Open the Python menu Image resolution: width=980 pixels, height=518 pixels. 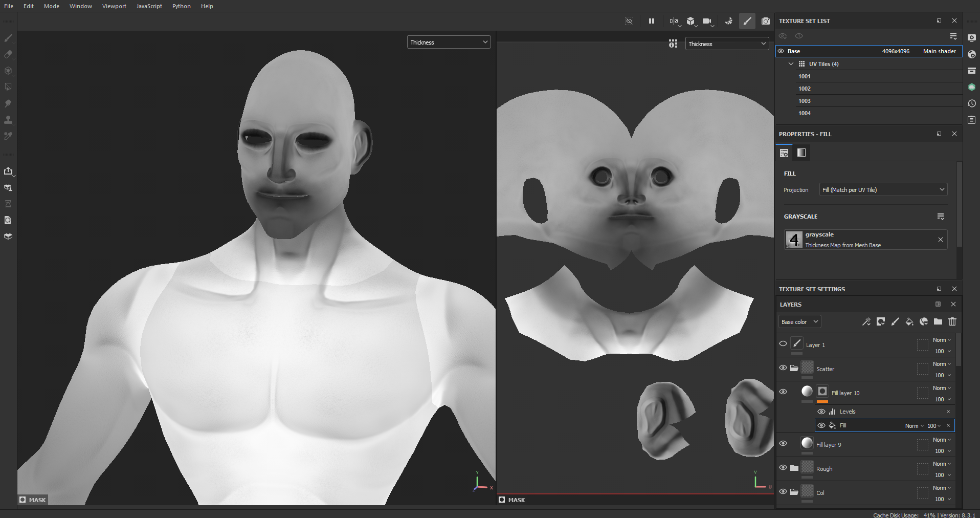pyautogui.click(x=182, y=6)
